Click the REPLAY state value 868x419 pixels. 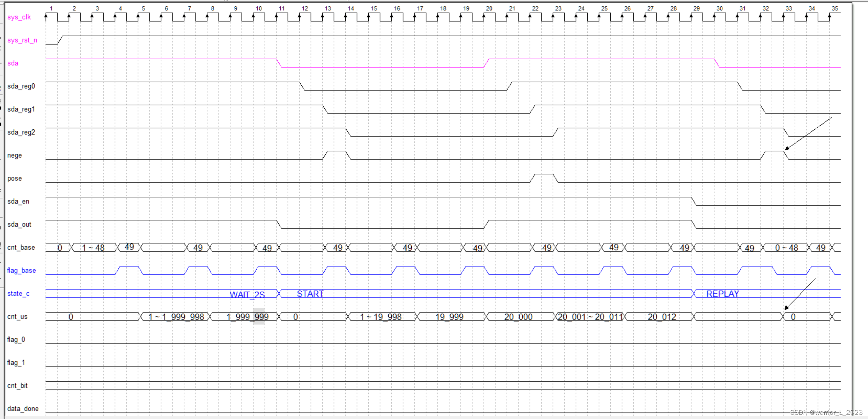[x=722, y=294]
